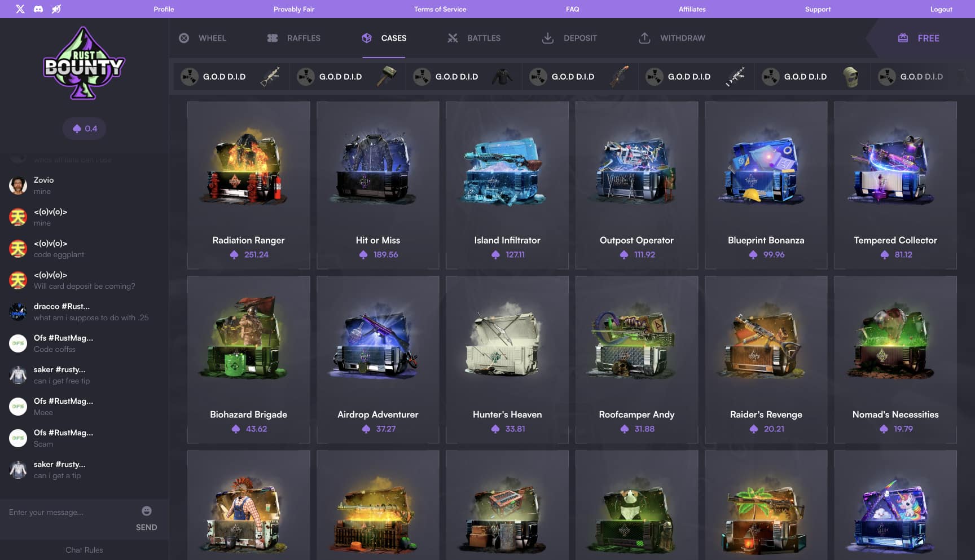Viewport: 975px width, 560px height.
Task: Open the Airdrop Adventurer case
Action: click(378, 359)
